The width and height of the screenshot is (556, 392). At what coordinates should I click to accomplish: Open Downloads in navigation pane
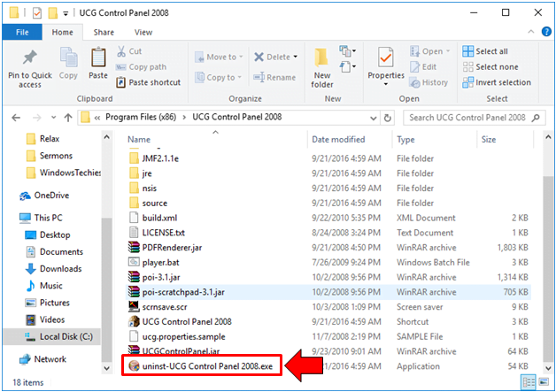coord(60,269)
